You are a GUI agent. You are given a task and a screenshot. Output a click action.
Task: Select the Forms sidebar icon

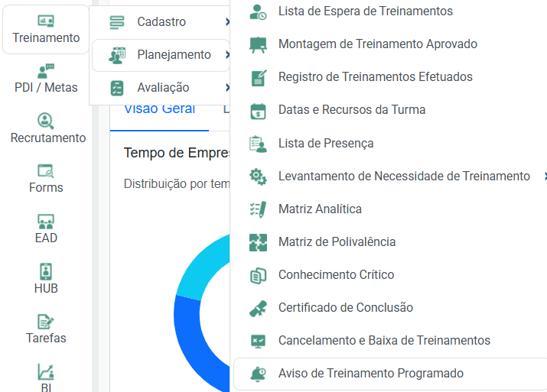[46, 172]
